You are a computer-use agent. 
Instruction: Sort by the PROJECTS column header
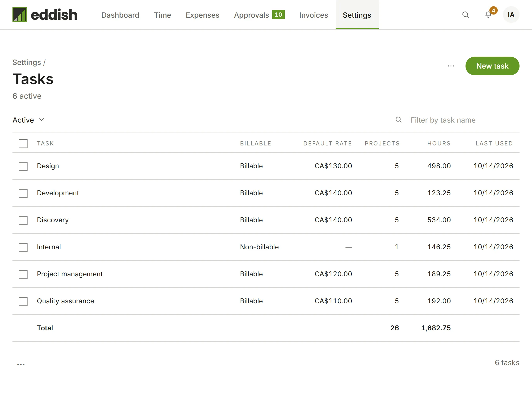point(382,143)
